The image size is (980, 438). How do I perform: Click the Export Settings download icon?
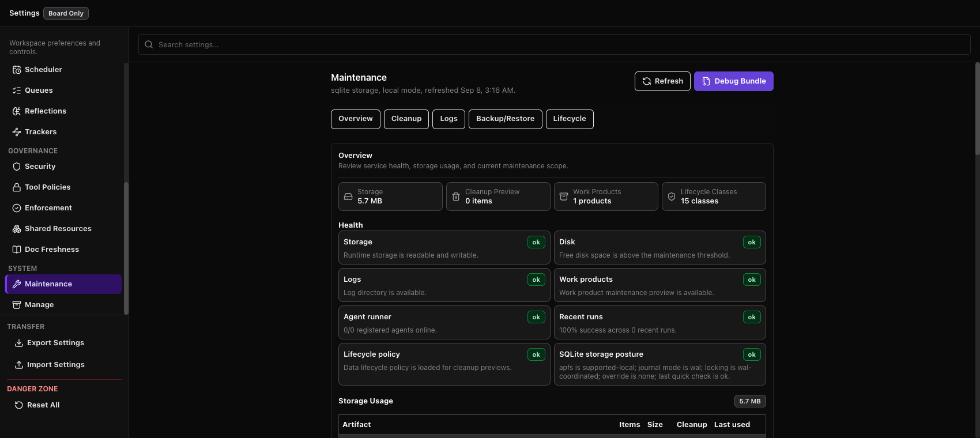point(19,343)
